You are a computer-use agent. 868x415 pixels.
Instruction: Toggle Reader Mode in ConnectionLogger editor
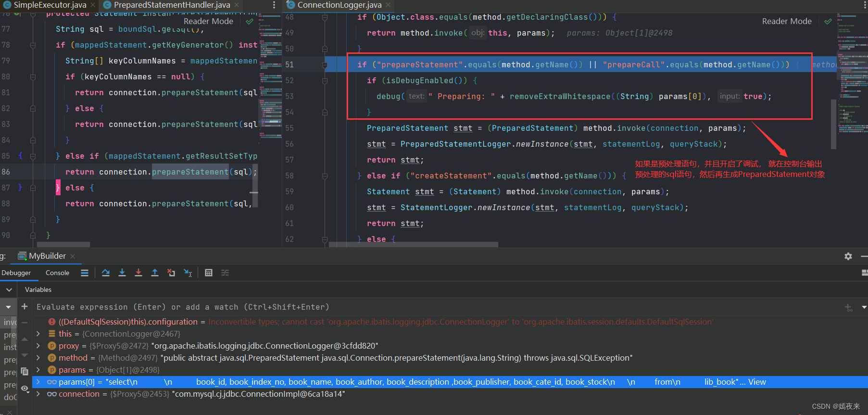787,21
